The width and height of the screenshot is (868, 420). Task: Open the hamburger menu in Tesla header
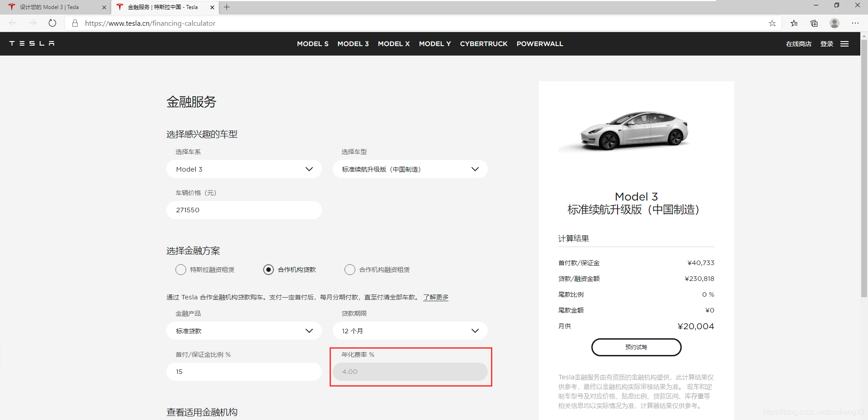click(x=844, y=44)
